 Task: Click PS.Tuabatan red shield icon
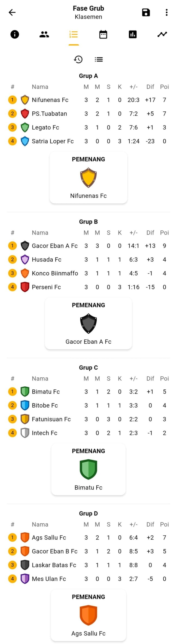25,114
